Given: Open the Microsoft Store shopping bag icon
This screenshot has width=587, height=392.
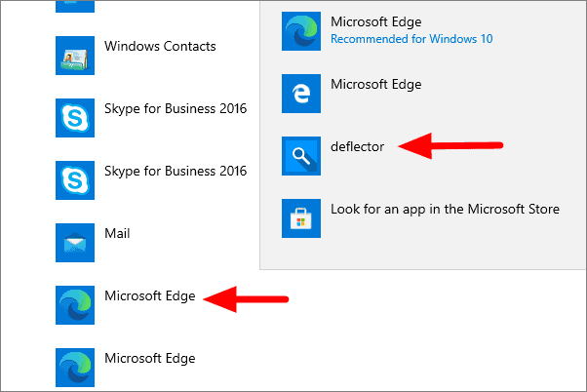Looking at the screenshot, I should (x=301, y=218).
